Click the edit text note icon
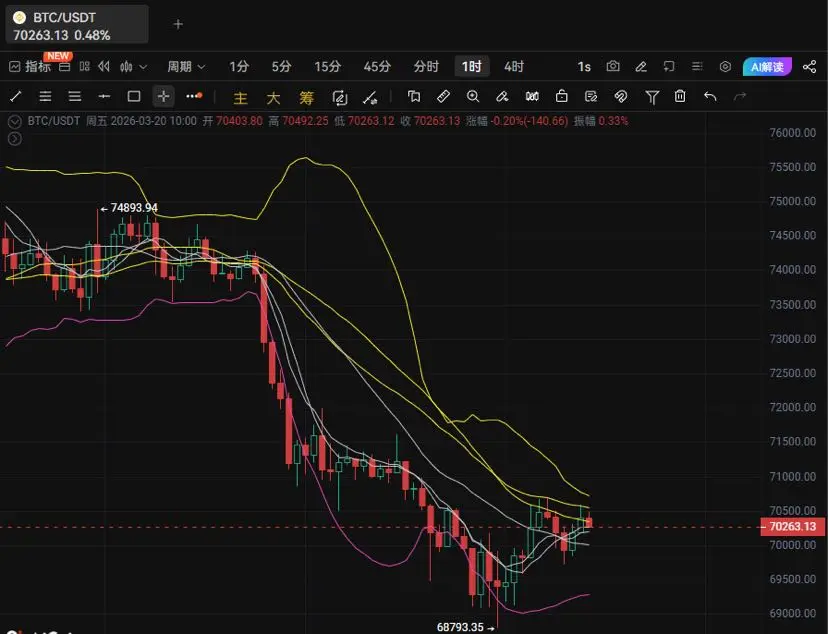 coord(591,96)
